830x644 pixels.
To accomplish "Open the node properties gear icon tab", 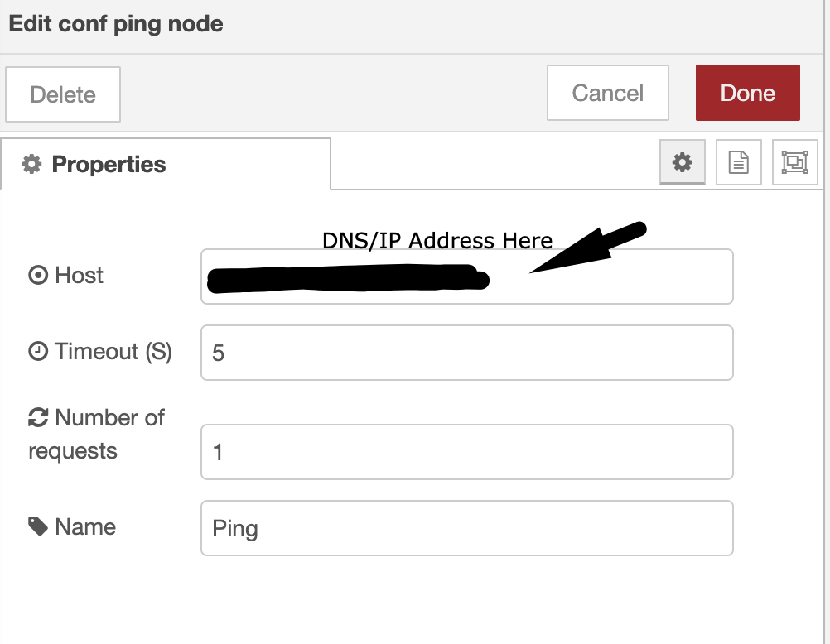I will 683,162.
